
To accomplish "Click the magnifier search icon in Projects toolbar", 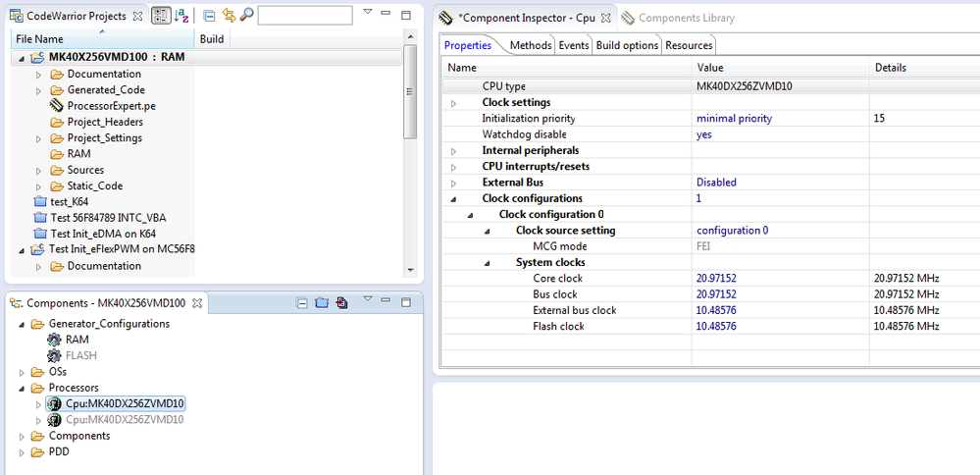I will pos(246,15).
